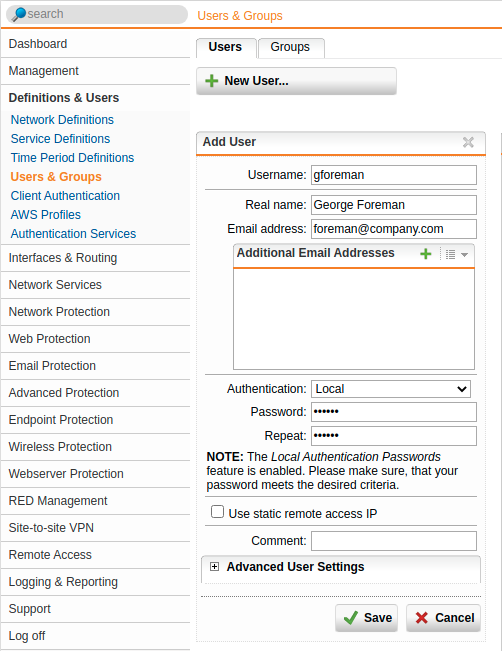Click into the Username field
502x651 pixels.
point(394,175)
